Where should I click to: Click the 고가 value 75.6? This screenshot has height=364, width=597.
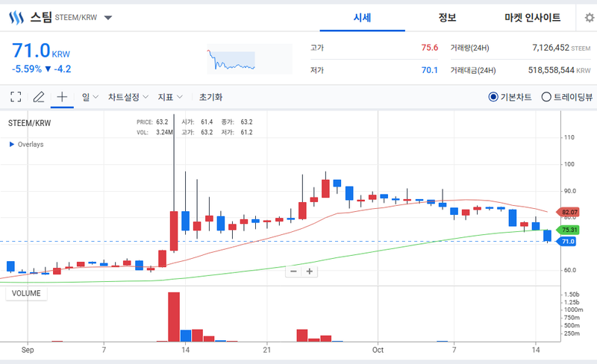[430, 48]
